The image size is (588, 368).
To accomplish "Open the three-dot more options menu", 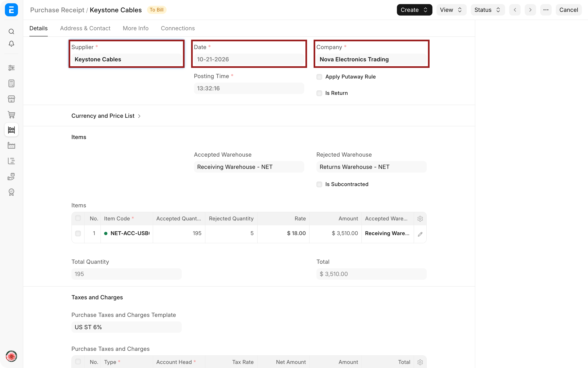I will coord(546,10).
